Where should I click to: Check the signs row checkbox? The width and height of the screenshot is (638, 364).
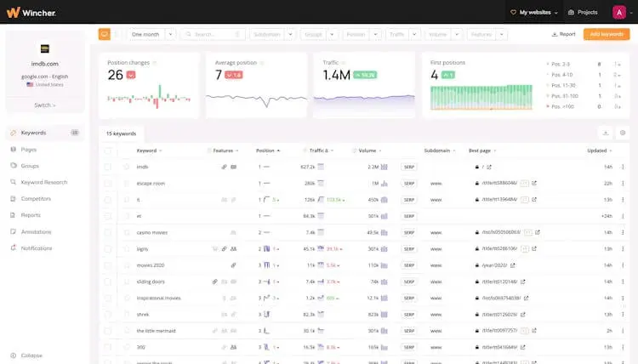[108, 249]
